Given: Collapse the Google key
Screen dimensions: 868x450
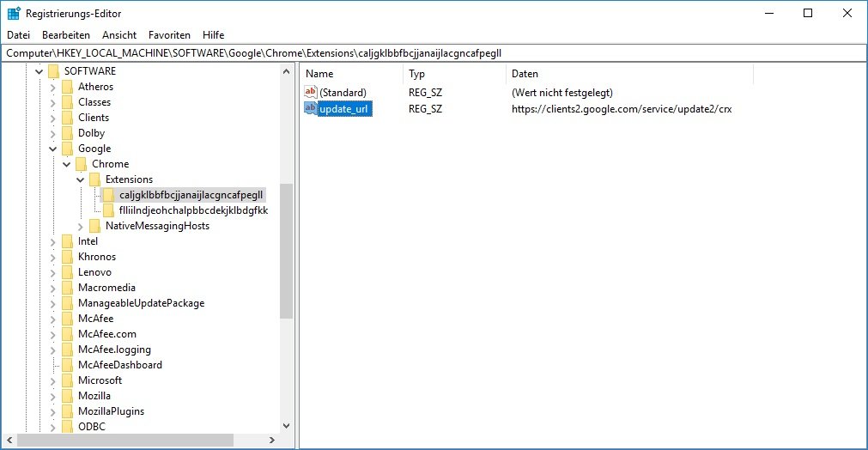Looking at the screenshot, I should tap(52, 149).
